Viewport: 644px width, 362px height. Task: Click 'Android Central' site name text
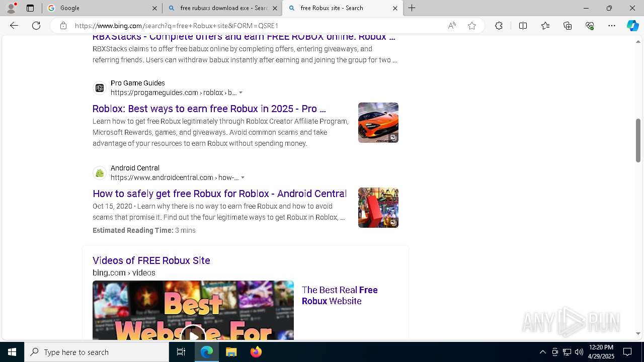pos(135,168)
